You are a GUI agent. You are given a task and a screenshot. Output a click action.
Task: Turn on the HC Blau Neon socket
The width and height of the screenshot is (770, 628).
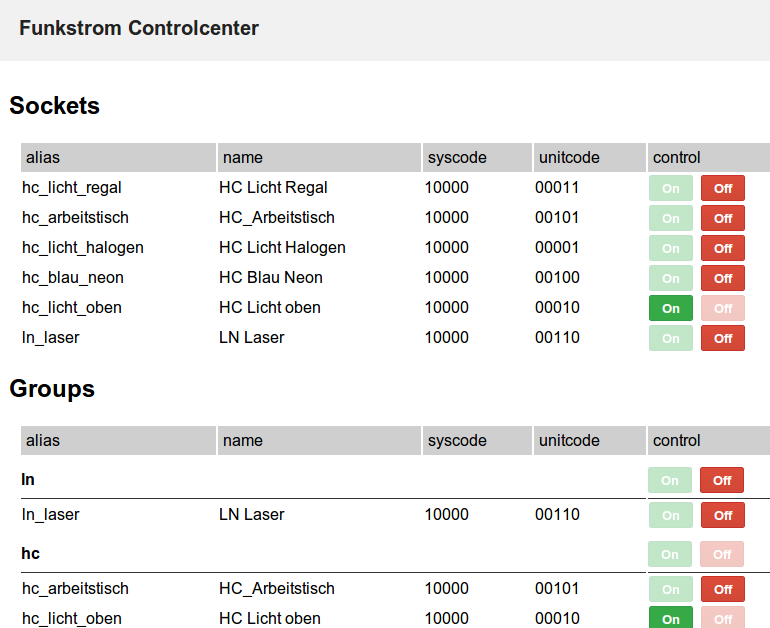click(671, 278)
